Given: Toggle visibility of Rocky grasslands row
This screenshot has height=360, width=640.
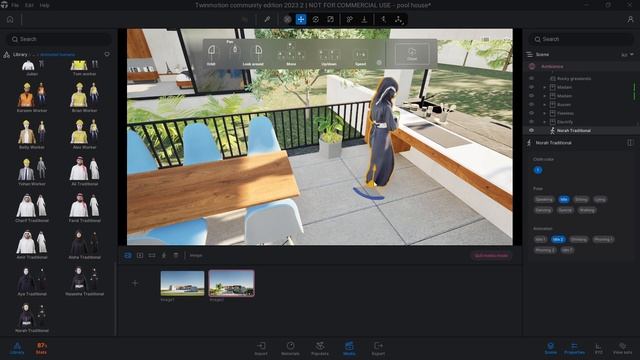Looking at the screenshot, I should click(x=531, y=78).
